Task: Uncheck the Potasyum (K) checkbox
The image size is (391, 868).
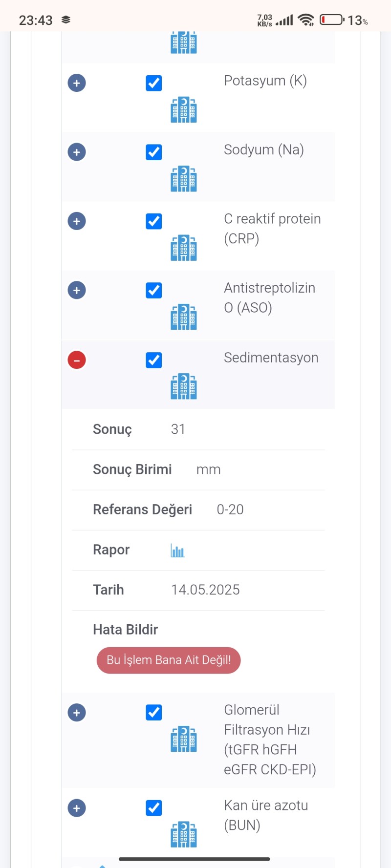Action: (154, 83)
